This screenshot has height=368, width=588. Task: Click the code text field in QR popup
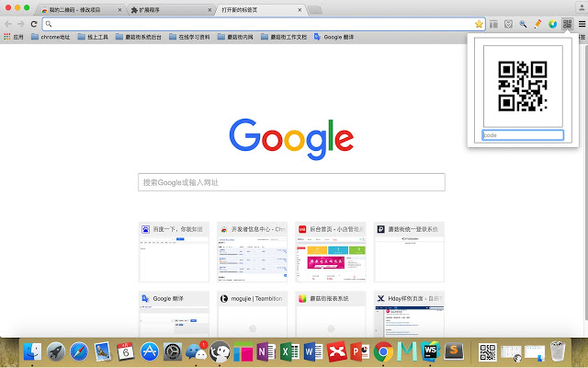pos(523,135)
